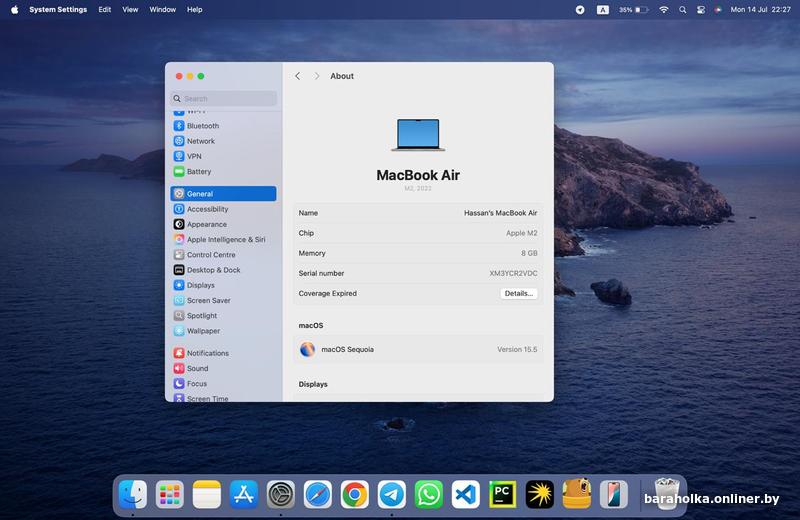Click the Apple M2 chip value
Screen dimensions: 800x520
[521, 233]
